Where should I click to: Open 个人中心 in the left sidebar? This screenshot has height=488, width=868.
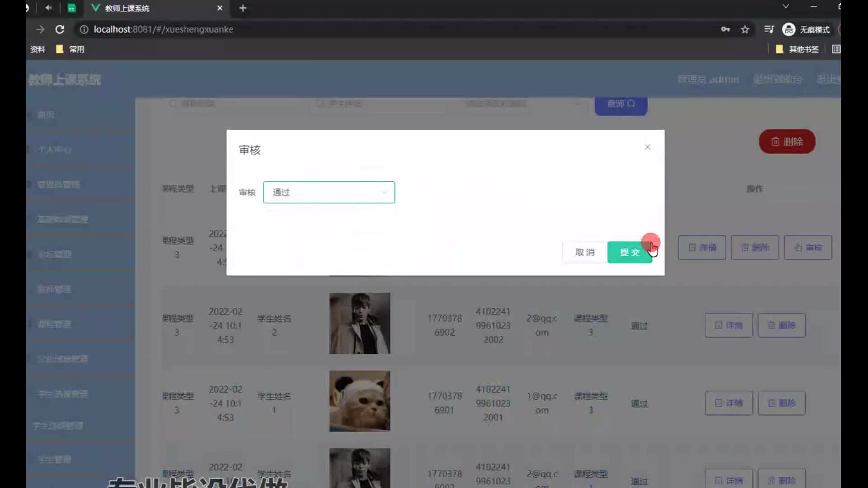[x=55, y=149]
